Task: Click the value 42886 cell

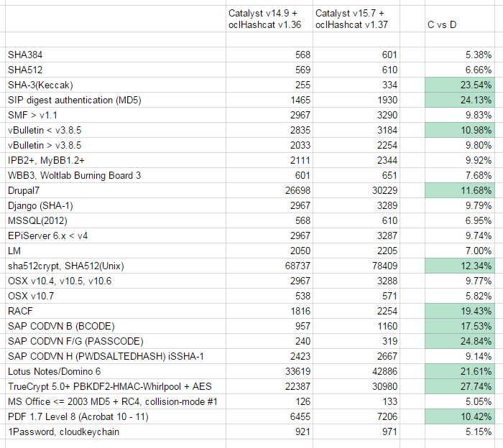Action: (x=356, y=371)
